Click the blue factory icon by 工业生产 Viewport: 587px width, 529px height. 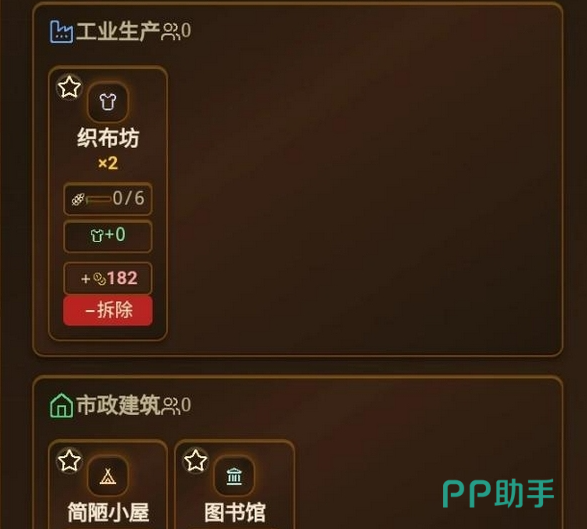coord(61,31)
